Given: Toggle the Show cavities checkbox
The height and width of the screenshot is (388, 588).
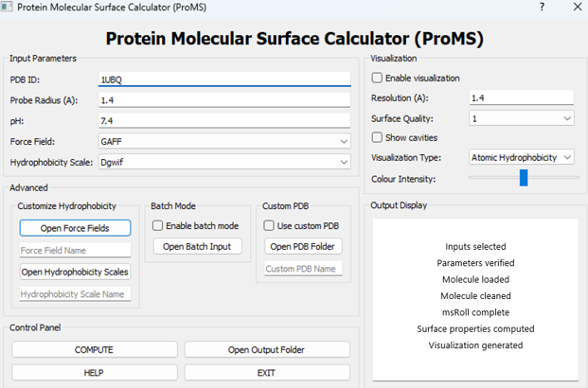Looking at the screenshot, I should point(378,137).
